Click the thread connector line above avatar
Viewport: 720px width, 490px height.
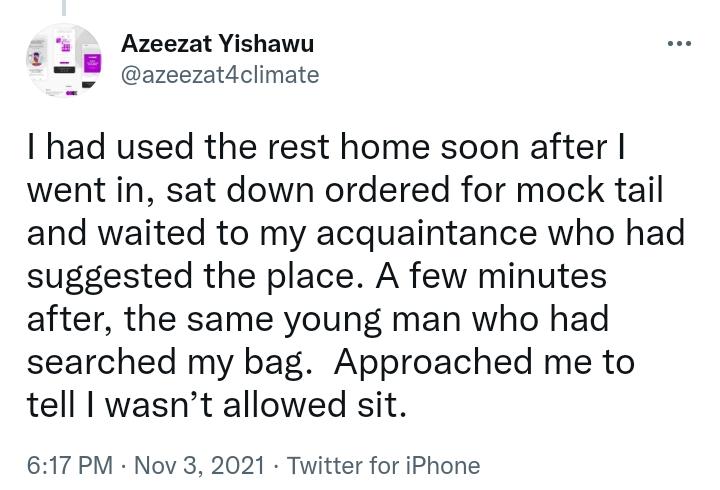click(64, 7)
